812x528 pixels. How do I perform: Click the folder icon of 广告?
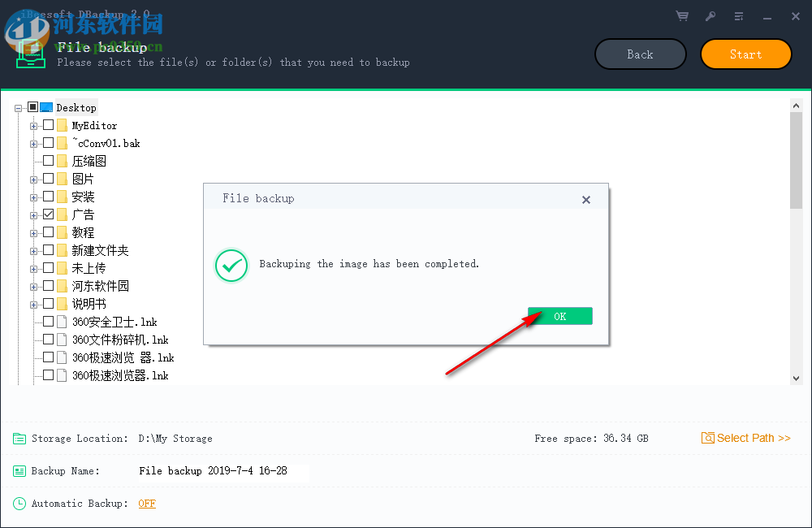click(63, 214)
